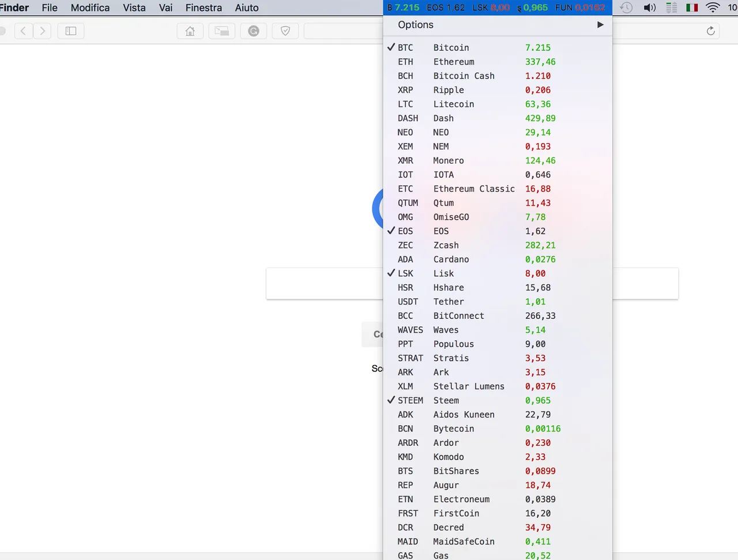Select the ETN Electroneum row
738x560 pixels.
coord(498,499)
